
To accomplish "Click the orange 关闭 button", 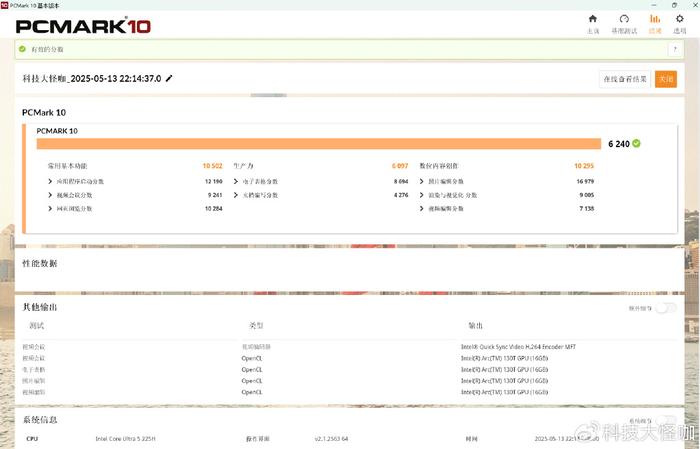I will 666,79.
